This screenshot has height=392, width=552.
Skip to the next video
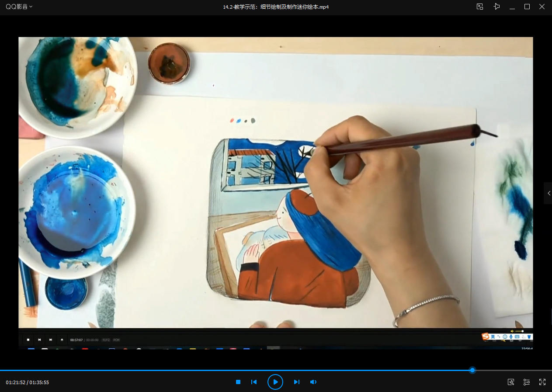296,382
